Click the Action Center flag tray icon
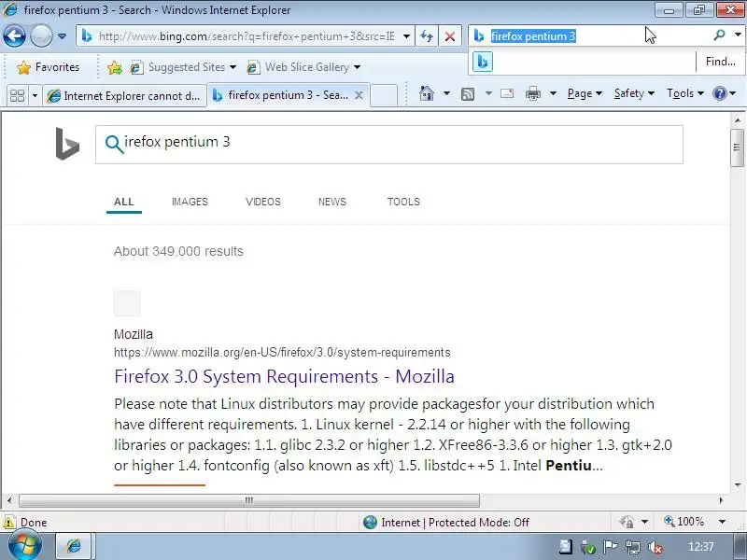 (x=610, y=547)
